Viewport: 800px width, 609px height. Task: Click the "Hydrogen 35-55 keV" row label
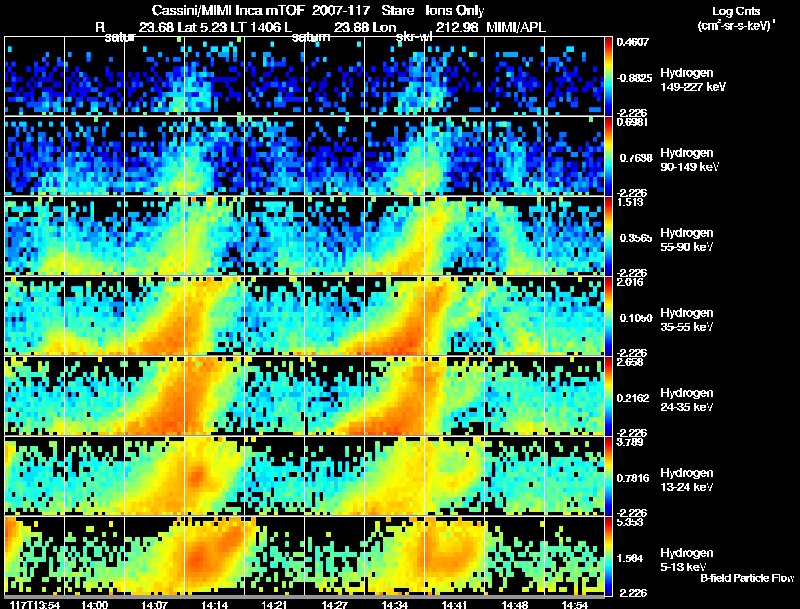[687, 320]
